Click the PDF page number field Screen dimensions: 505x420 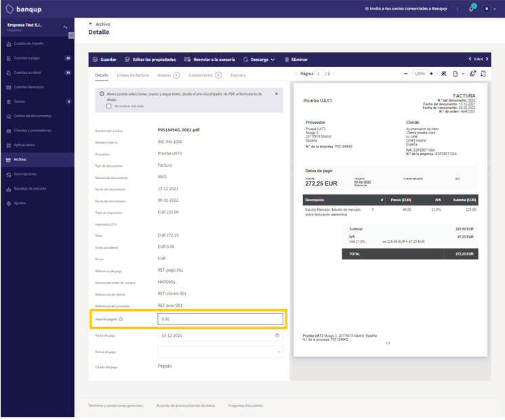(319, 74)
